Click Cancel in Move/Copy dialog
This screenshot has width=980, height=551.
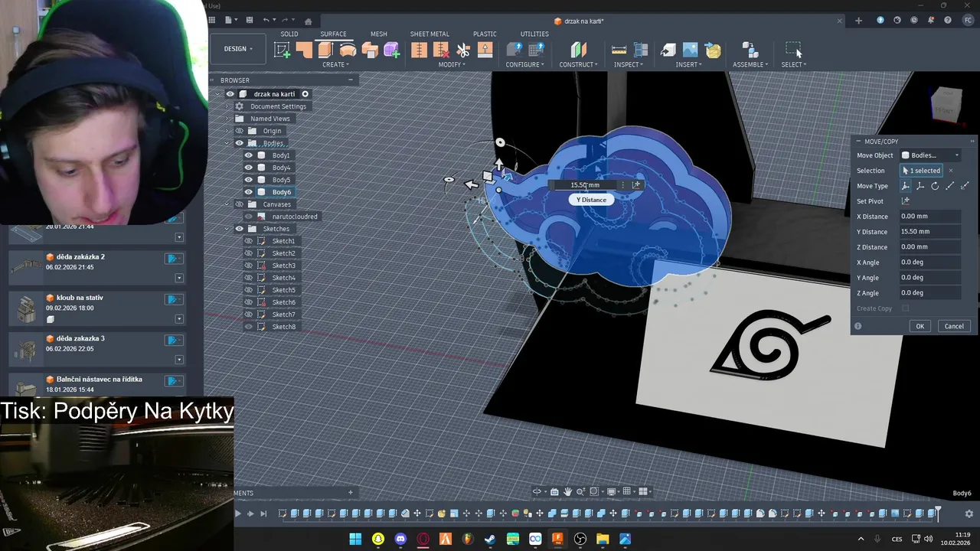[x=954, y=326]
